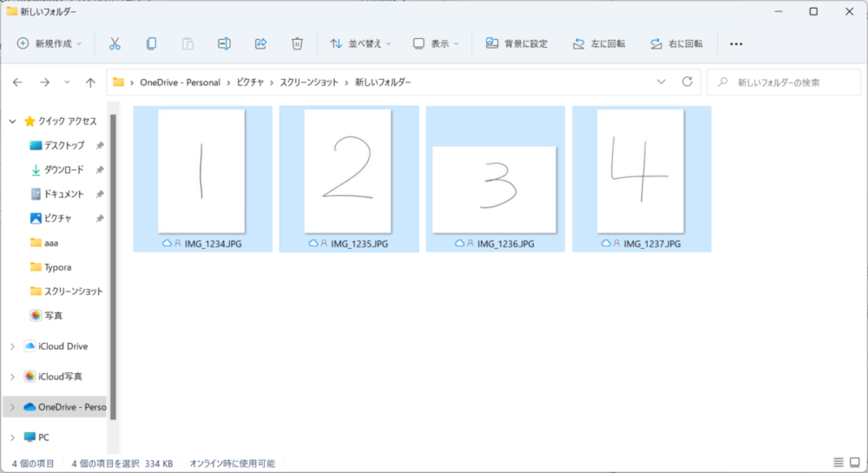Click 右に回転 rotate right button
868x473 pixels.
676,43
